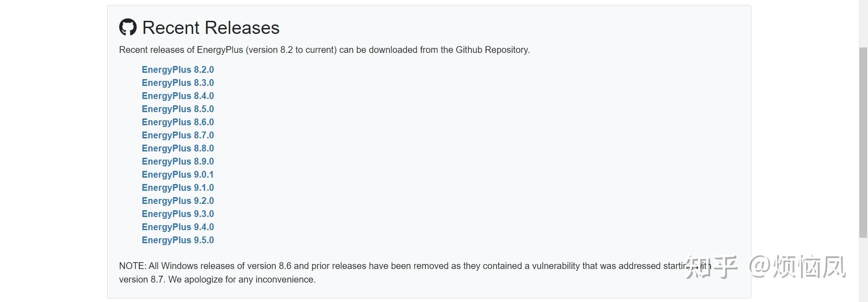Click the GitHub logo beside Recent Releases

tap(128, 27)
